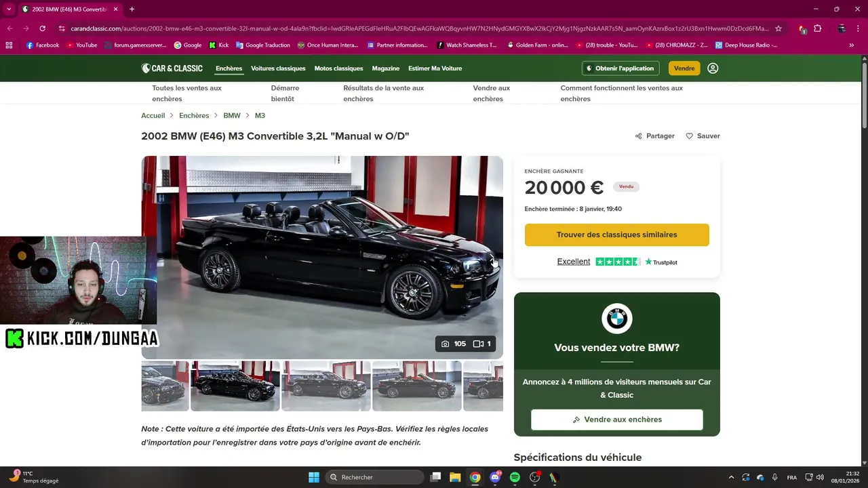Select the third car thumbnail
Image resolution: width=868 pixels, height=488 pixels.
(x=326, y=386)
